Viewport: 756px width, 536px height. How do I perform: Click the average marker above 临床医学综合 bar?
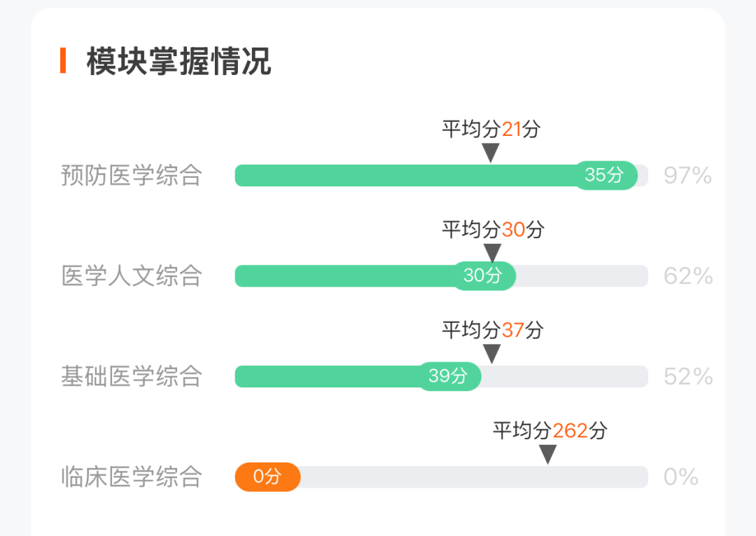point(547,455)
